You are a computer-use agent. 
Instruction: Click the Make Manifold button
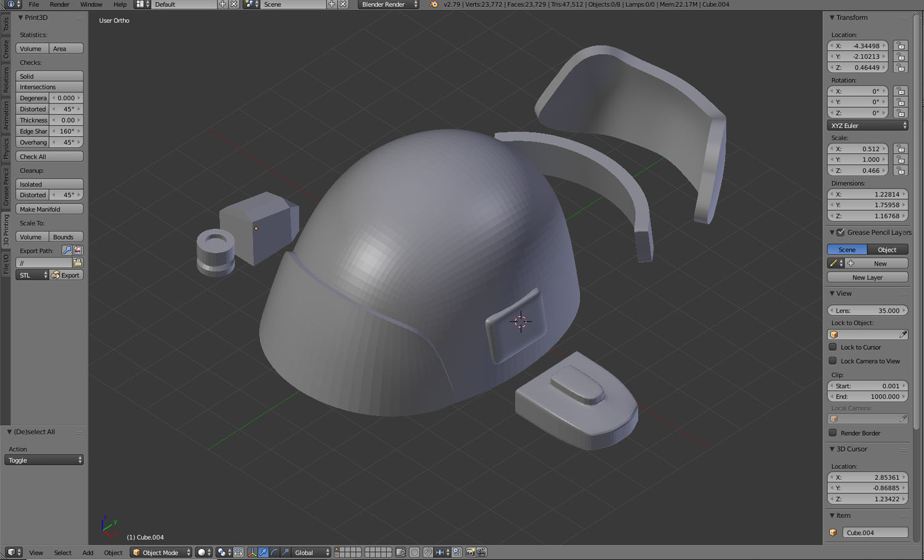pyautogui.click(x=49, y=209)
